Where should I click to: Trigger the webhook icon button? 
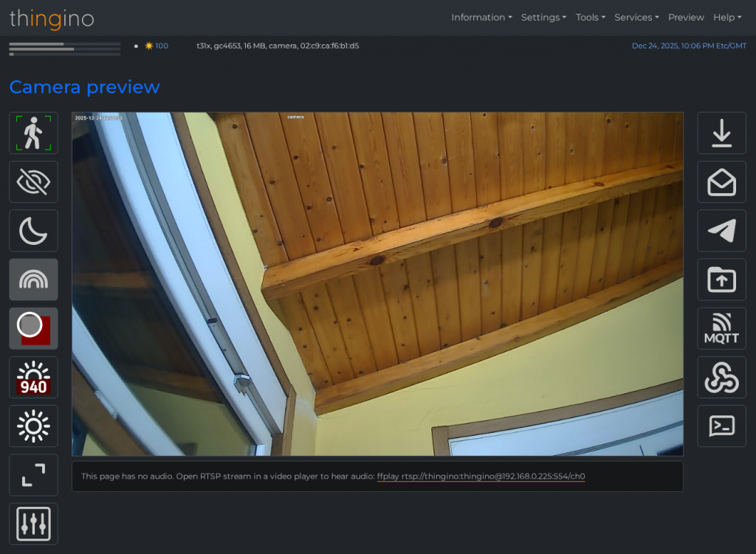pyautogui.click(x=721, y=377)
